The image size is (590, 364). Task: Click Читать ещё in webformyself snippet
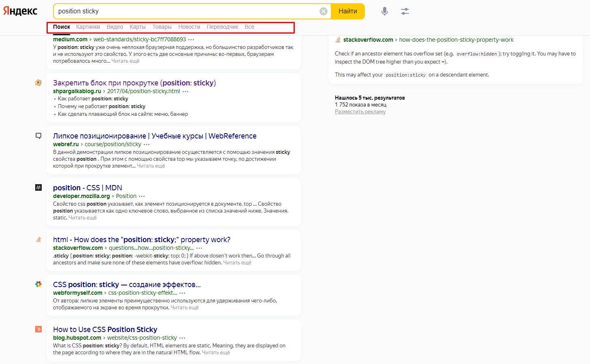tap(185, 308)
